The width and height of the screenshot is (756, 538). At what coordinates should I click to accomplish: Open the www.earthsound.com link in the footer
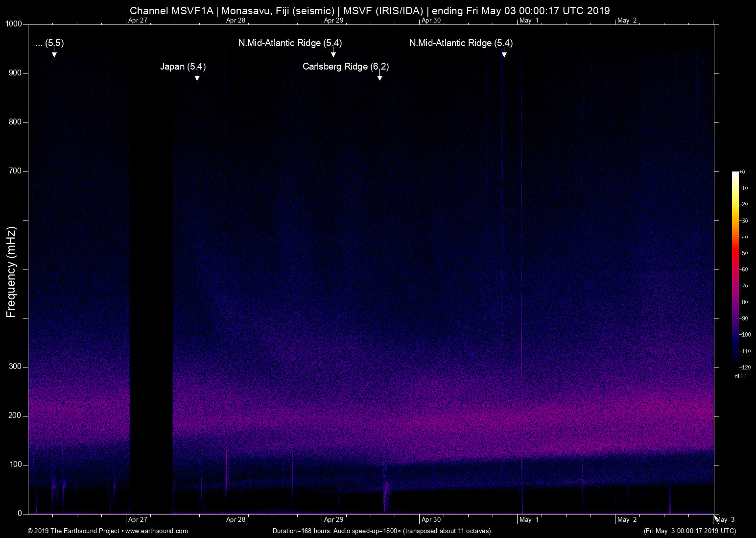[157, 531]
